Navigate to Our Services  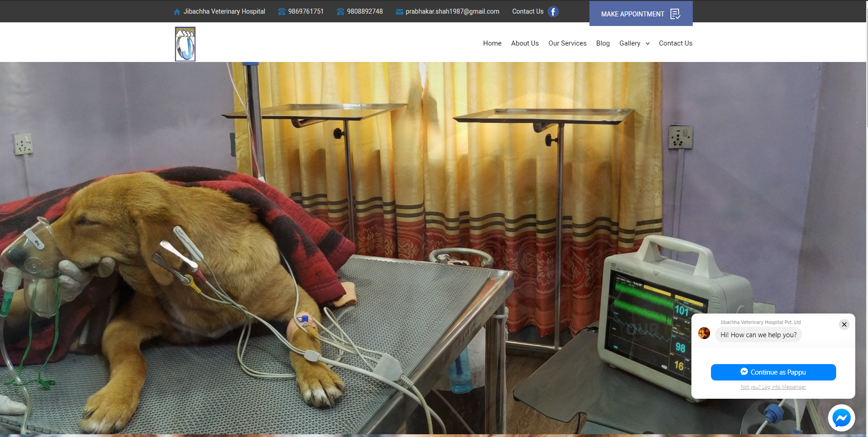[x=567, y=43]
